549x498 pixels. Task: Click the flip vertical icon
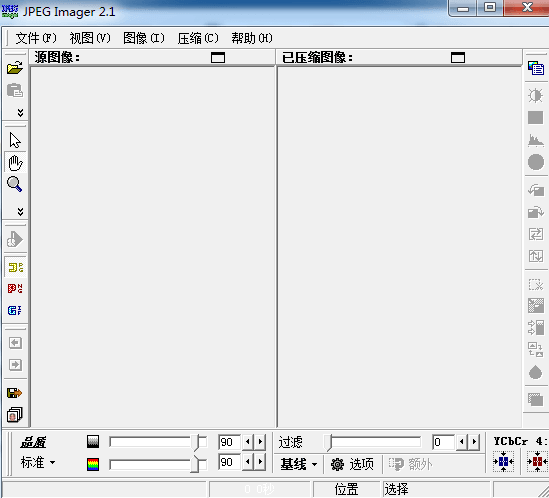coord(536,256)
